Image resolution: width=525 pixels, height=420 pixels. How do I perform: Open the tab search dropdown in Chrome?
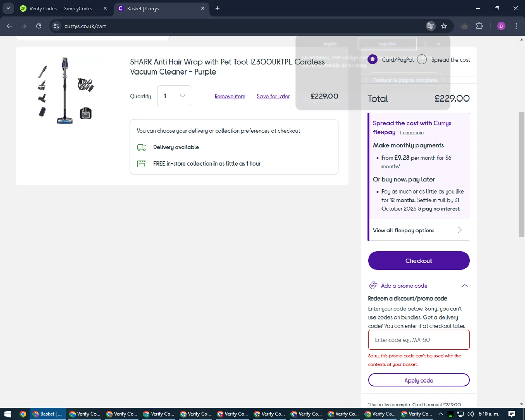coord(8,8)
